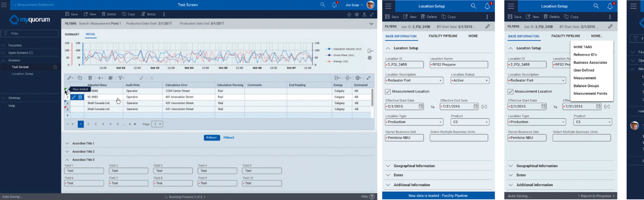
Task: Toggle favorite star next to Test Screen
Action: point(55,67)
